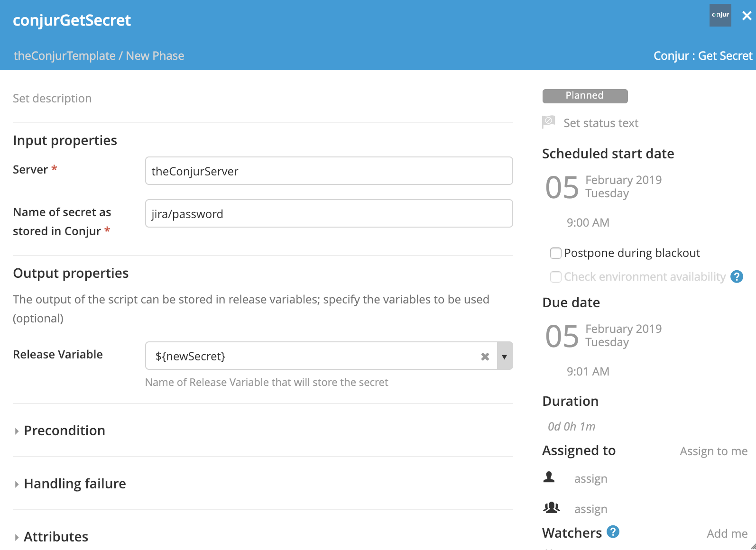Viewport: 756px width, 550px height.
Task: Click Assign to me link
Action: point(714,451)
